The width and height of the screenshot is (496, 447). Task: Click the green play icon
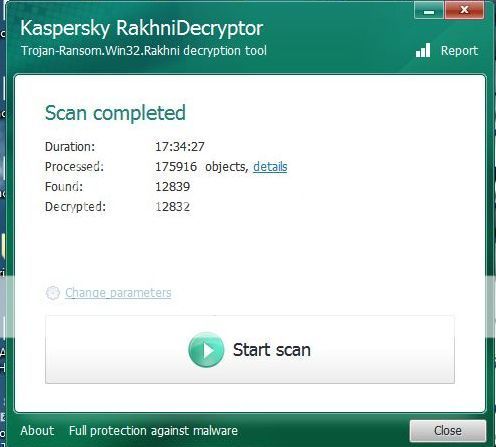tap(206, 350)
